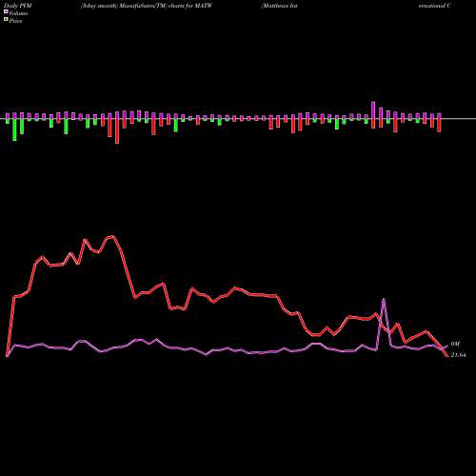Click the tall purple volume spike on line chart

[384, 299]
